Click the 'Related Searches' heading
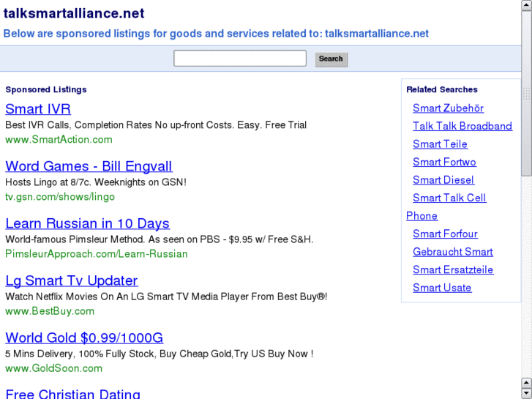This screenshot has height=399, width=532. pos(442,89)
